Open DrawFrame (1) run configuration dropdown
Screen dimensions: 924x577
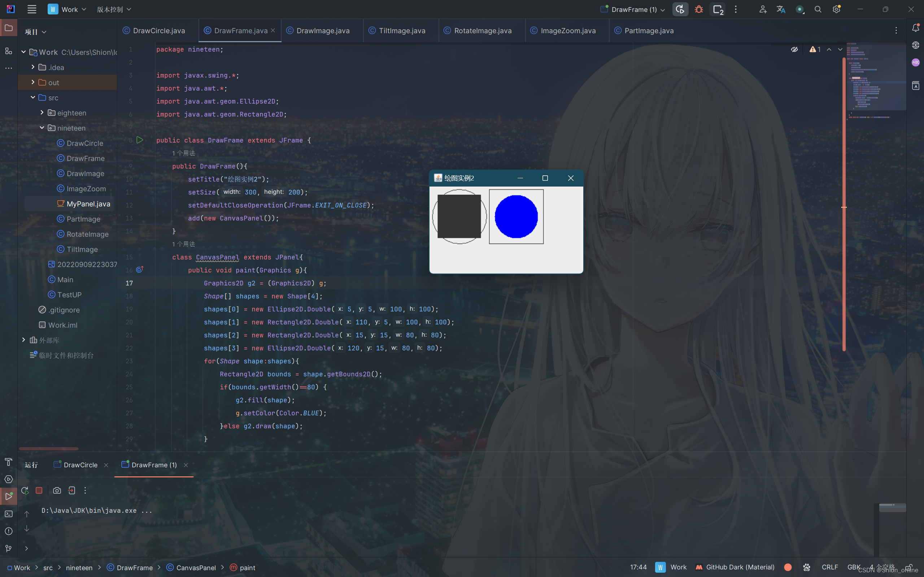click(632, 9)
